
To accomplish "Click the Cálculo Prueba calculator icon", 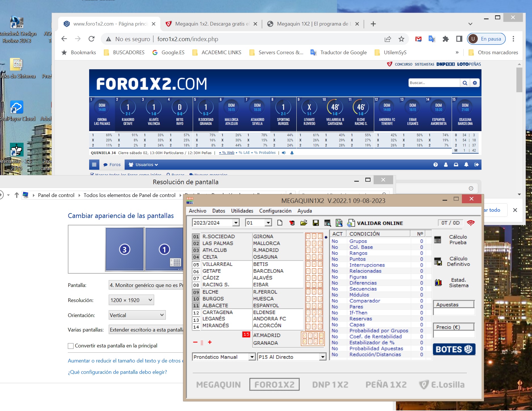I will tap(438, 240).
